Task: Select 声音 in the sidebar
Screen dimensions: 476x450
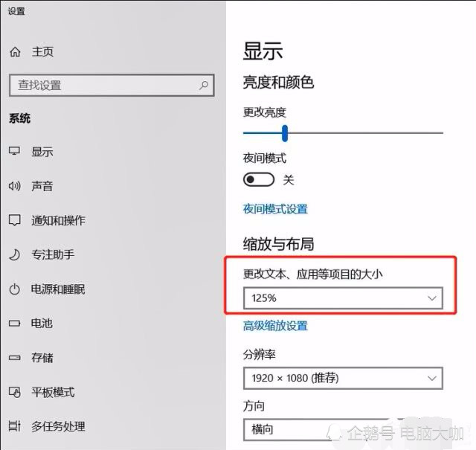Action: (x=42, y=186)
